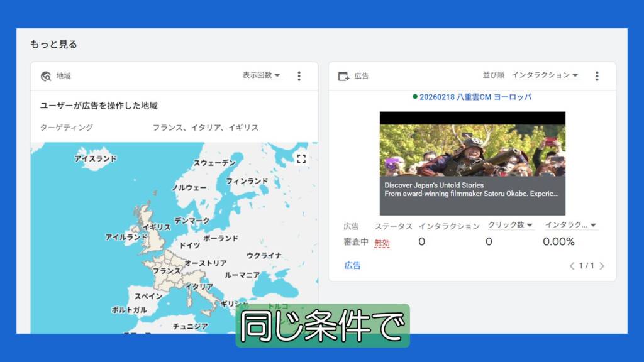The height and width of the screenshot is (362, 644).
Task: Expand the クリック数 column dropdown
Action: [511, 225]
